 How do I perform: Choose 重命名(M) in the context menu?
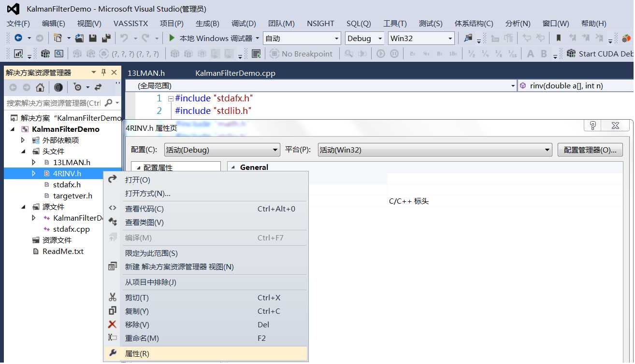206,338
